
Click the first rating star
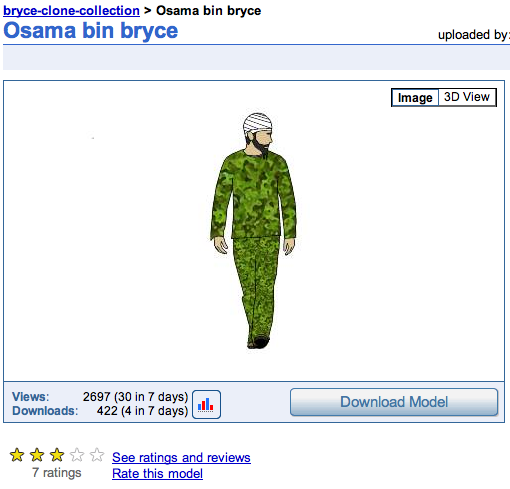(17, 455)
